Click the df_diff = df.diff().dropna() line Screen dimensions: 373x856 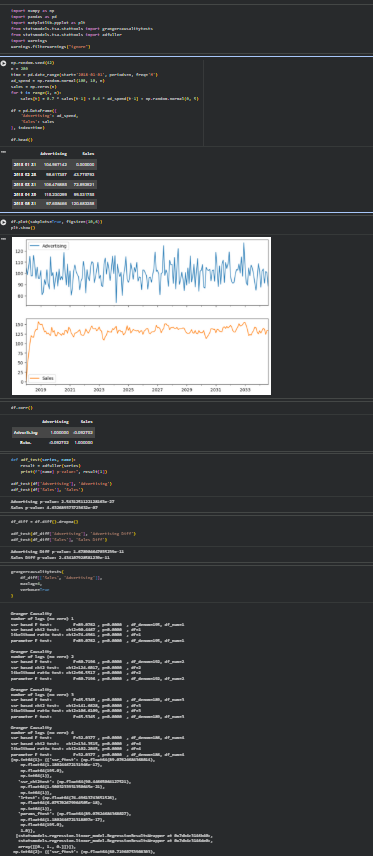click(45, 521)
